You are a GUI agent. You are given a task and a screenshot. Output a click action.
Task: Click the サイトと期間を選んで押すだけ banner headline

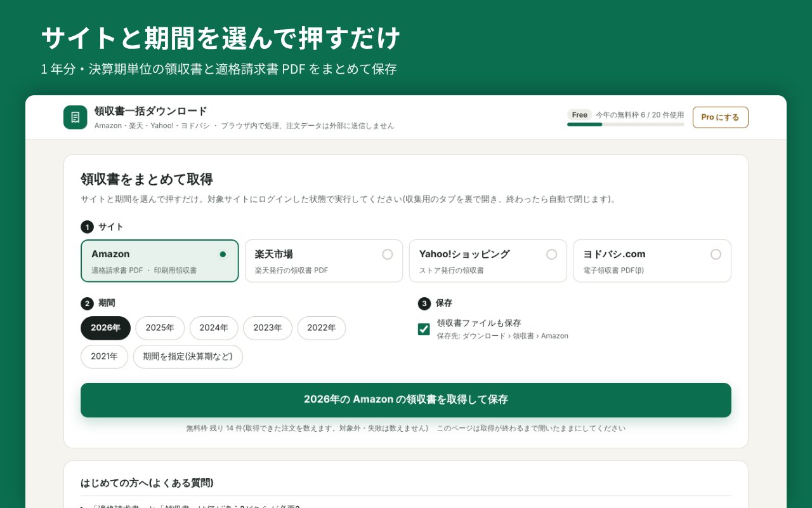[221, 39]
